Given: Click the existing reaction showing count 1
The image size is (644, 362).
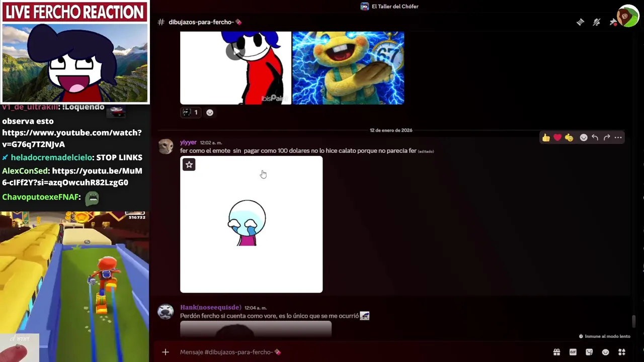Looking at the screenshot, I should click(x=190, y=113).
